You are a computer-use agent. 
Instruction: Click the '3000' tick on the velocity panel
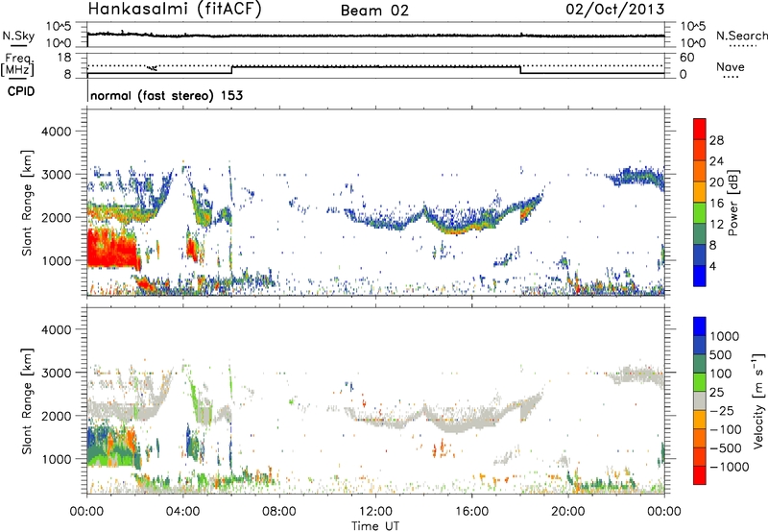[x=56, y=373]
